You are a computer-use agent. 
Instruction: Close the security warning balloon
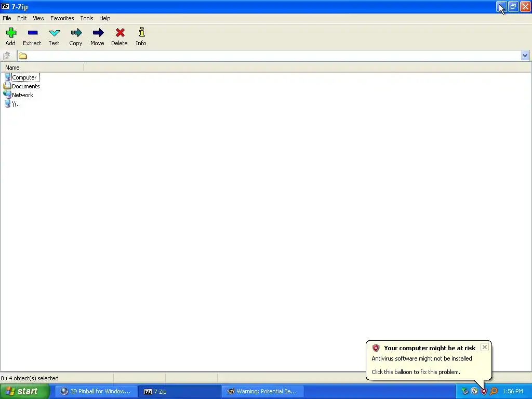485,347
